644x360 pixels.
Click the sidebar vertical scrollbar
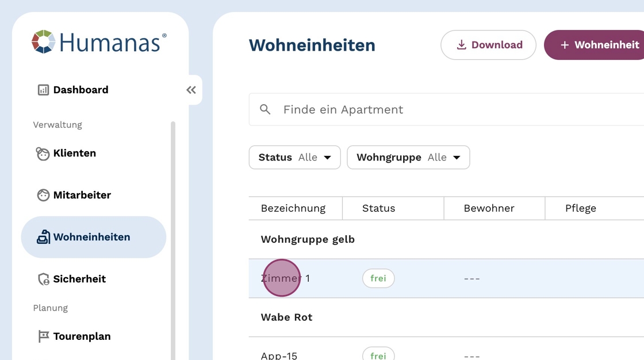pos(173,230)
